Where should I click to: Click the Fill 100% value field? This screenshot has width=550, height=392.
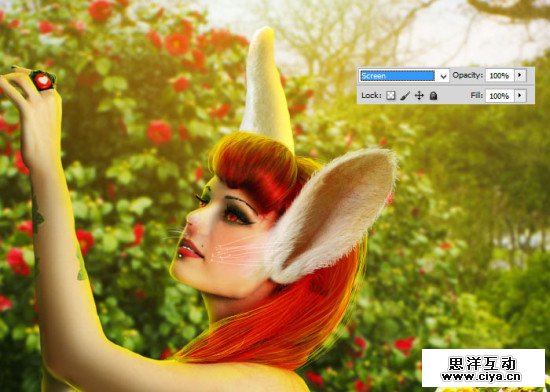coord(499,96)
